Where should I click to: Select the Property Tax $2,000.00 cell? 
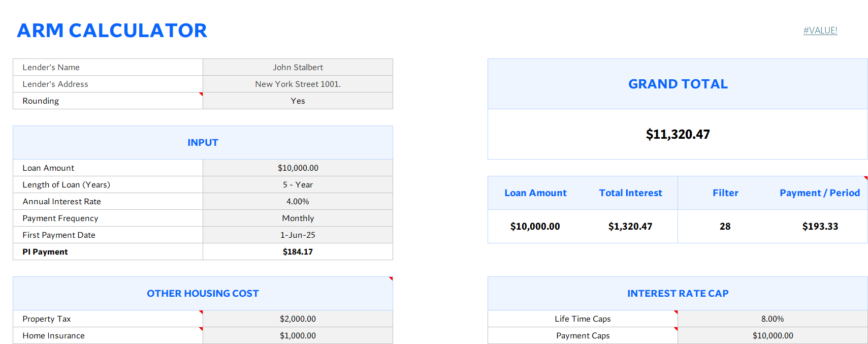pos(298,319)
